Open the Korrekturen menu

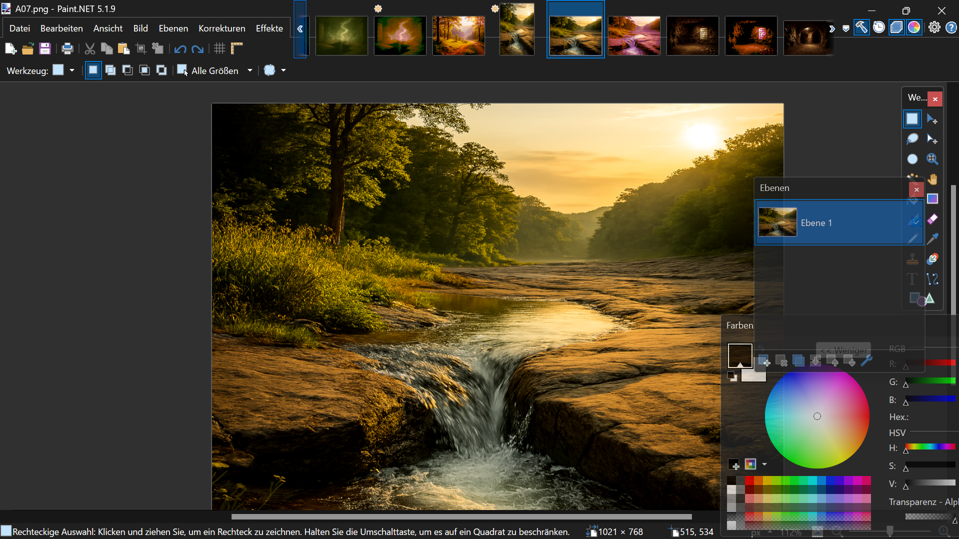coord(221,28)
